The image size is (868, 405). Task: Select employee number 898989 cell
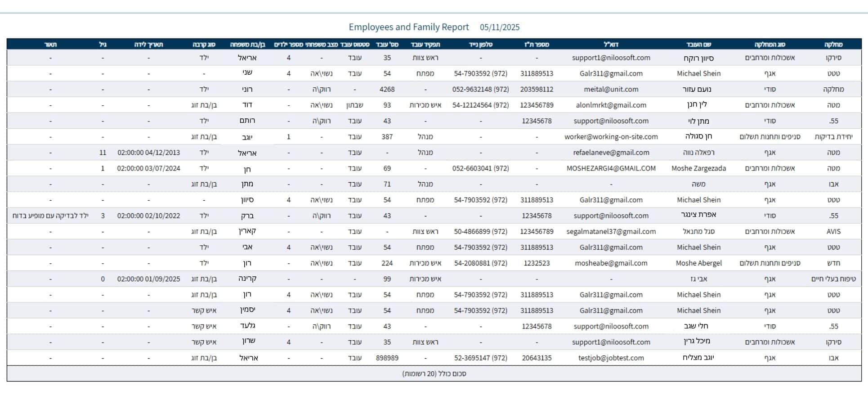click(387, 358)
